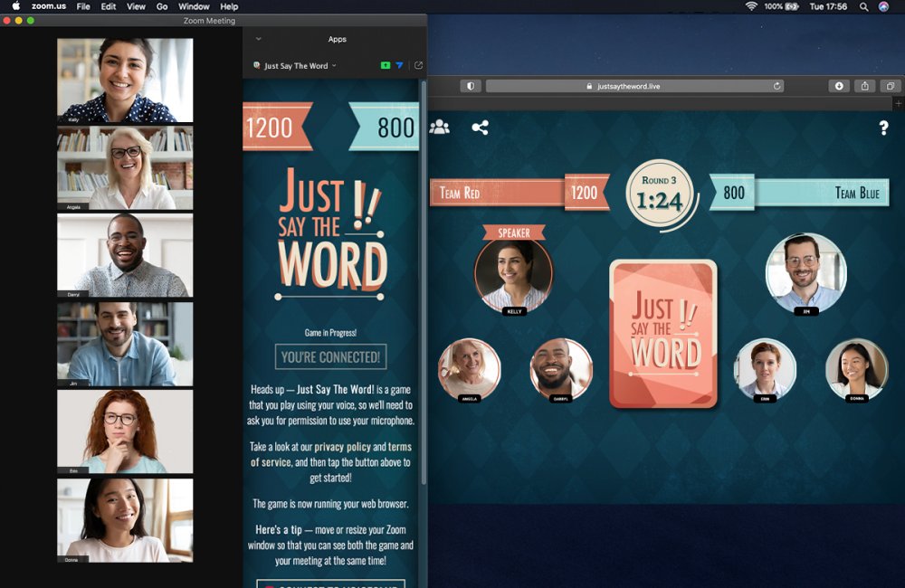Pop out the Zoom app panel
This screenshot has height=588, width=905.
click(418, 65)
